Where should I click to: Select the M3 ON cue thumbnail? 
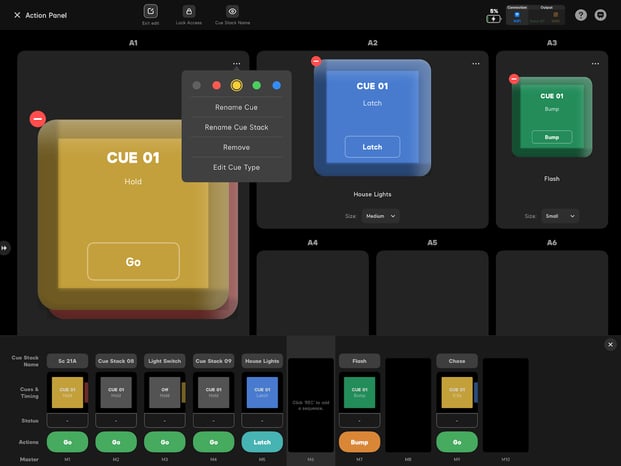click(165, 392)
